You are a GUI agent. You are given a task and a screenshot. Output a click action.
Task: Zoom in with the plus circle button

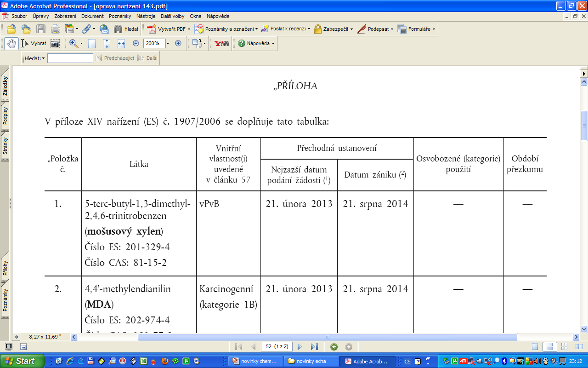(178, 43)
